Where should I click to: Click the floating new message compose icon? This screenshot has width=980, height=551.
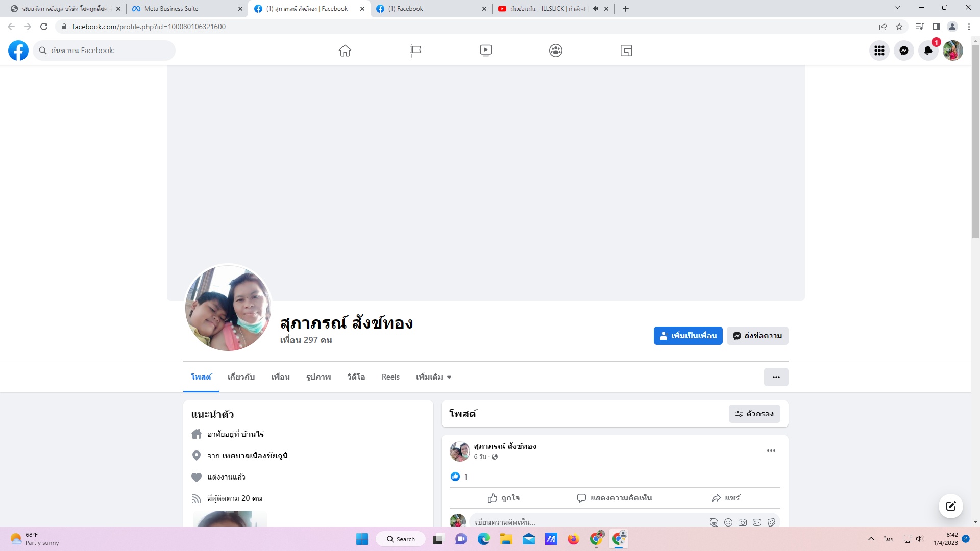point(950,506)
